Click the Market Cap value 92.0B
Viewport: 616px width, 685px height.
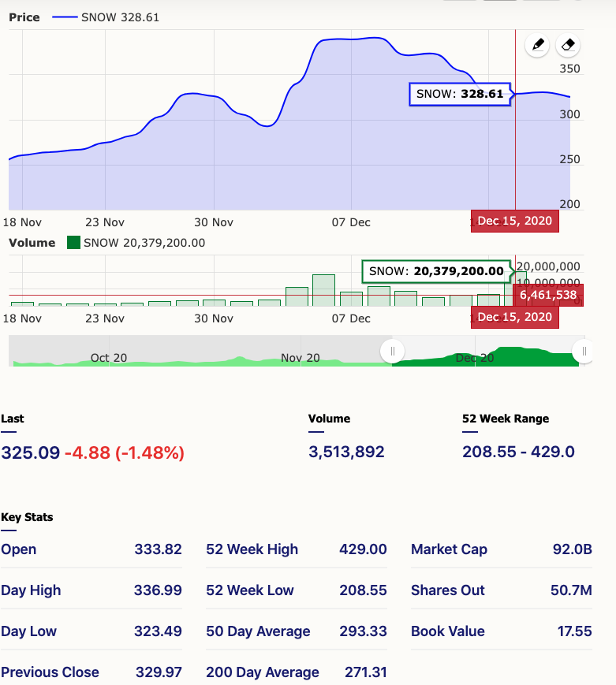click(573, 549)
